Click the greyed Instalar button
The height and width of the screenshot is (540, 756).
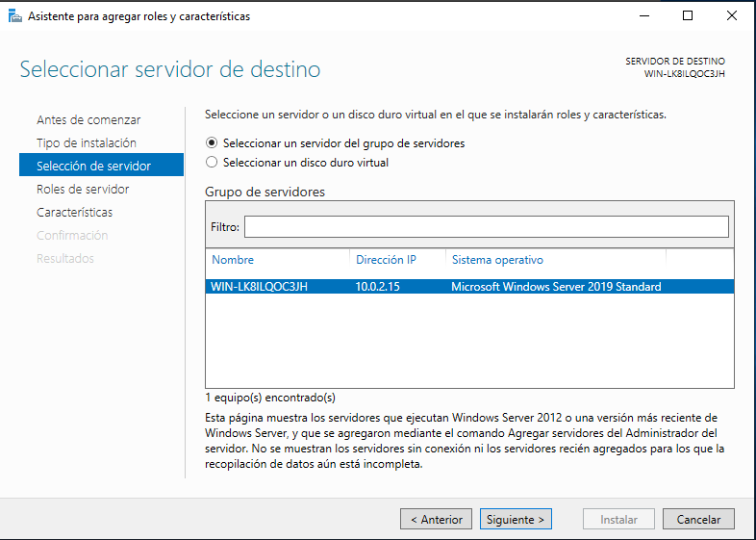(618, 519)
